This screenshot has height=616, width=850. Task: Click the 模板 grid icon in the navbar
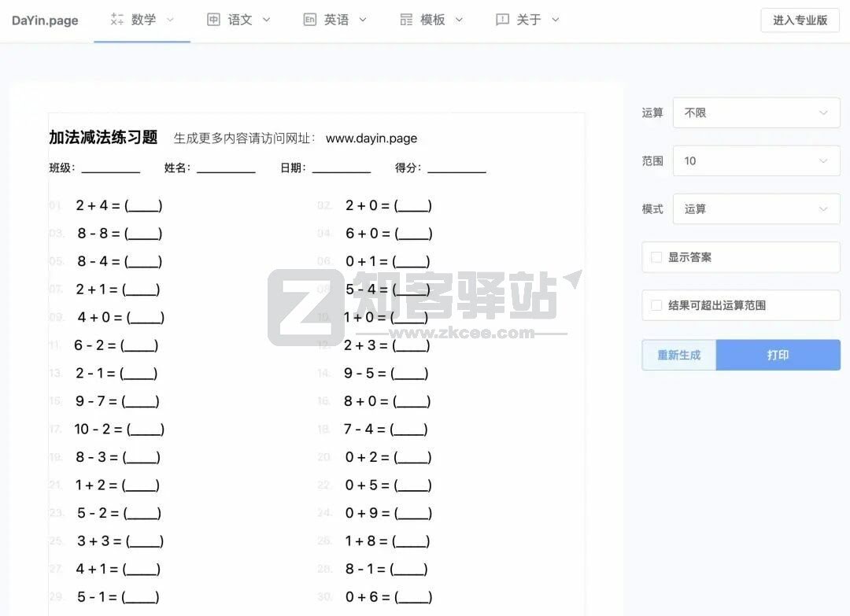pos(406,19)
